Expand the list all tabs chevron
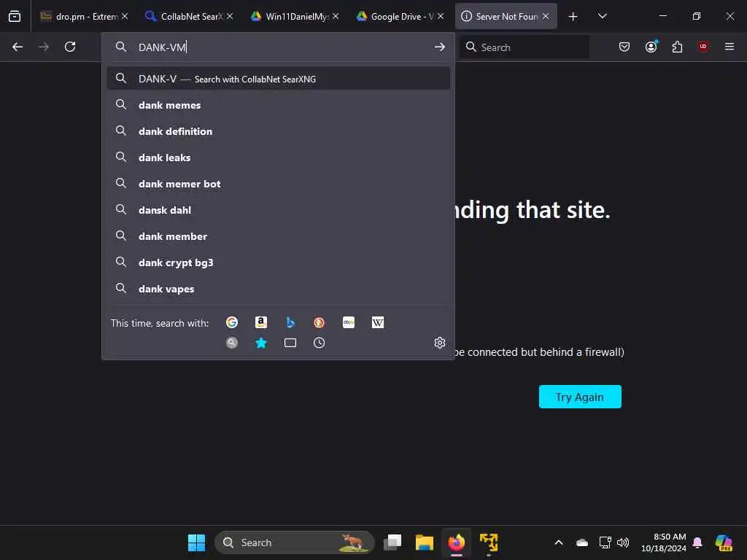 602,16
